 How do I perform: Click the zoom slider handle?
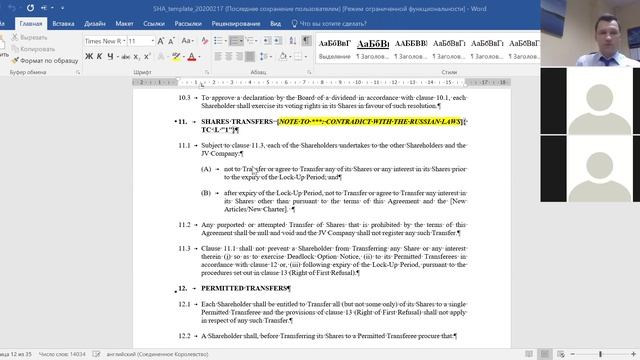[600, 354]
